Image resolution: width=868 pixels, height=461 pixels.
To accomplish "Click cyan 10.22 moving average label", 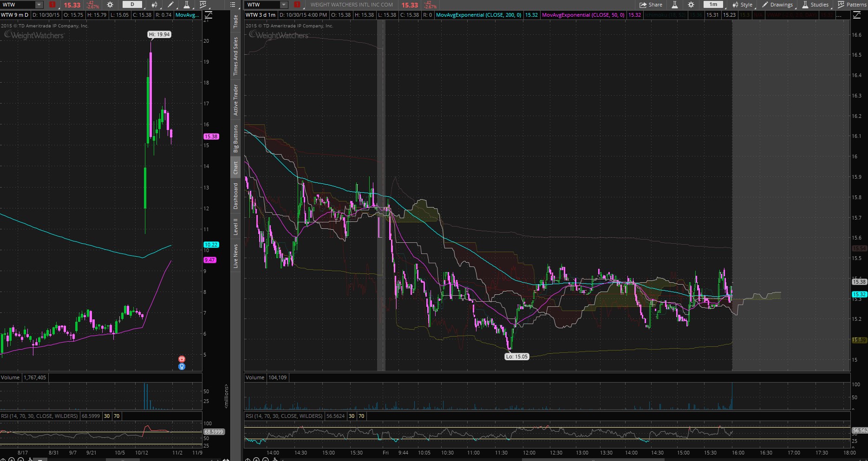I will [211, 245].
